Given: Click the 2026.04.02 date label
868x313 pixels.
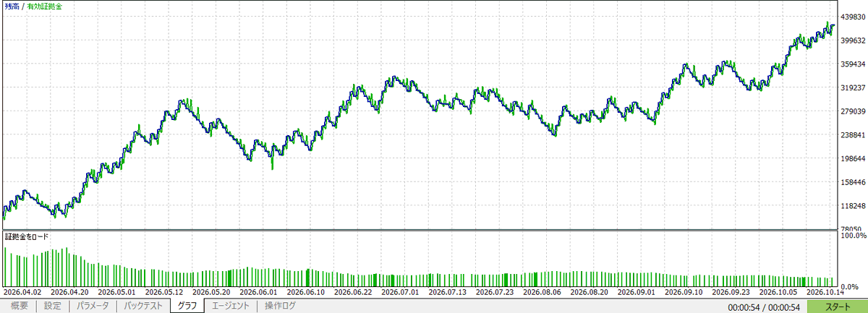Looking at the screenshot, I should pos(23,293).
